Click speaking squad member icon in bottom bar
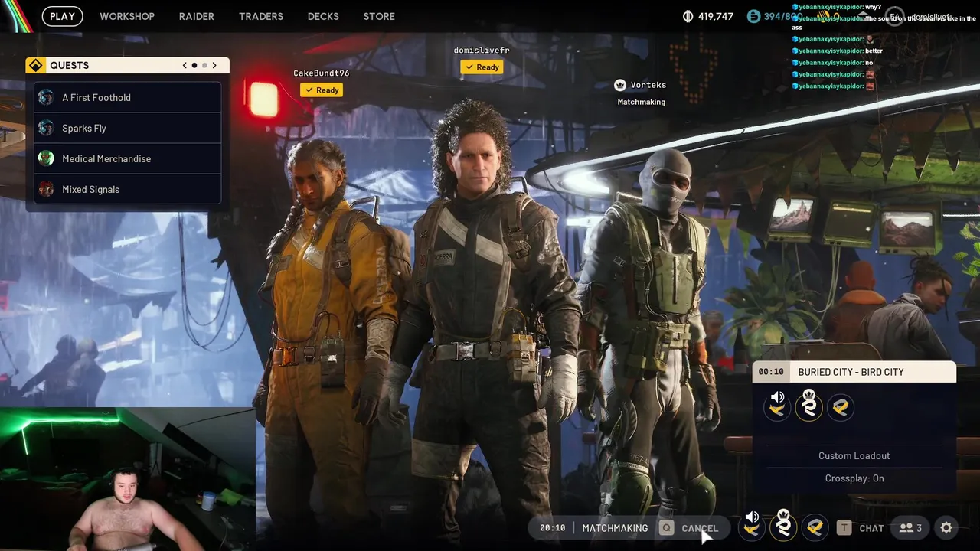Image resolution: width=980 pixels, height=551 pixels. point(752,526)
